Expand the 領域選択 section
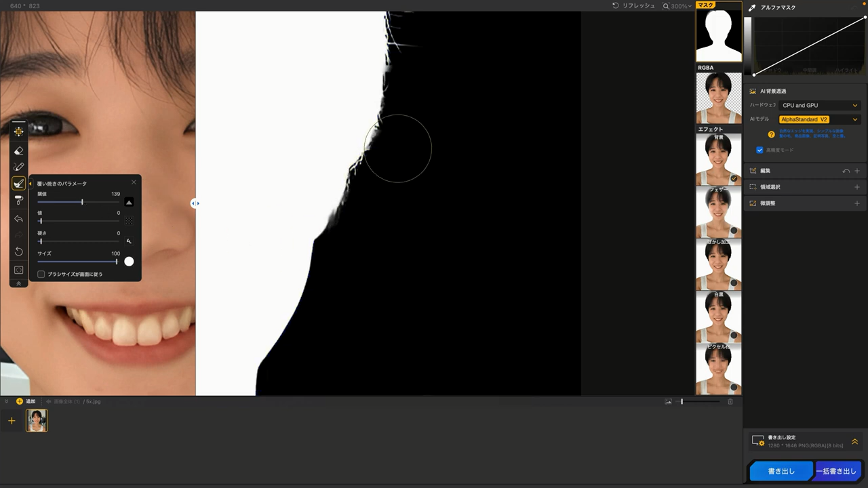Image resolution: width=868 pixels, height=488 pixels. (856, 187)
